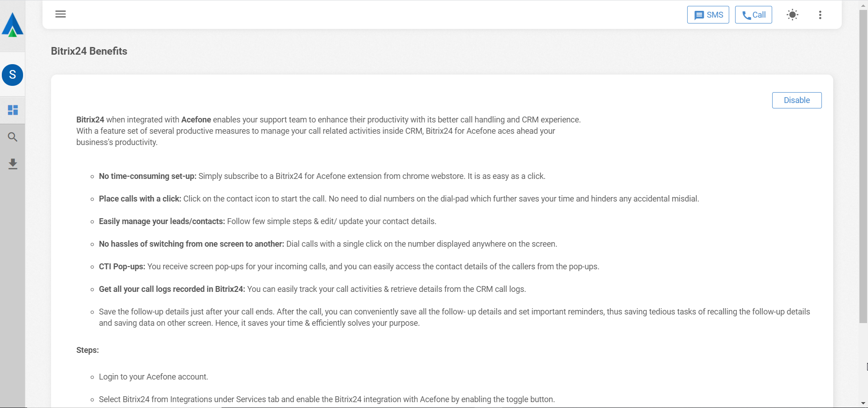Click the "No time-consuming set-up" bullet text
The width and height of the screenshot is (868, 408).
point(148,176)
